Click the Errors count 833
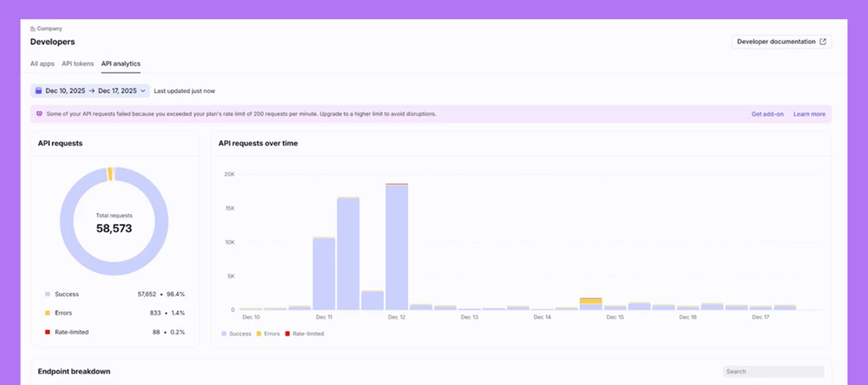The height and width of the screenshot is (385, 868). tap(155, 313)
